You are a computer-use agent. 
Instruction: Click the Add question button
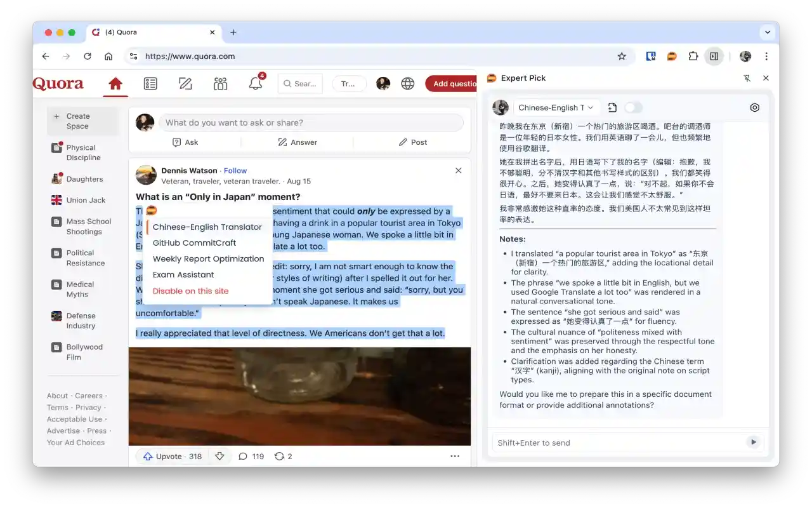tap(452, 84)
